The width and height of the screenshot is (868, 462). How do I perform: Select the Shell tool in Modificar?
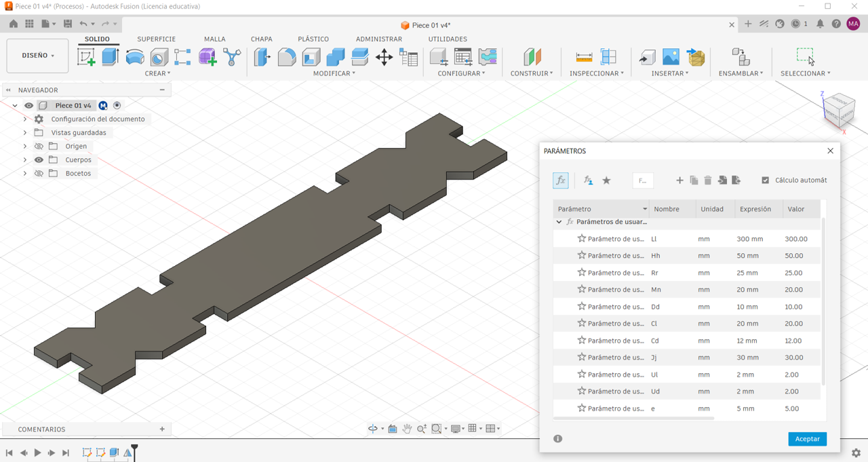pos(311,57)
